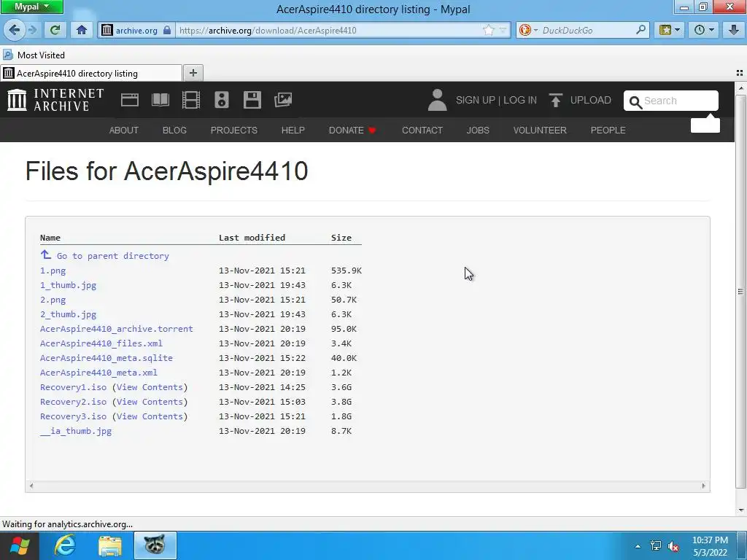Viewport: 747px width, 560px height.
Task: View Contents of Recovery2.iso
Action: (x=150, y=402)
